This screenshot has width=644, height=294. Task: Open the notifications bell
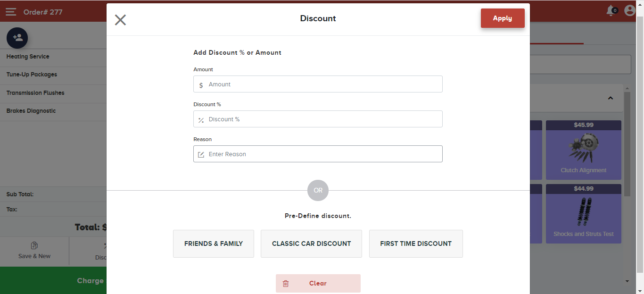tap(611, 10)
